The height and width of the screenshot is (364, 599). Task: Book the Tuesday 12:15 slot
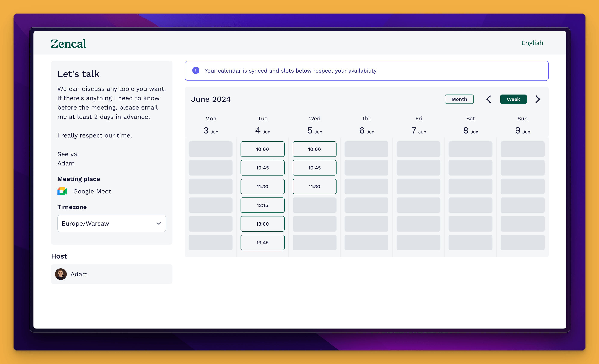coord(262,205)
